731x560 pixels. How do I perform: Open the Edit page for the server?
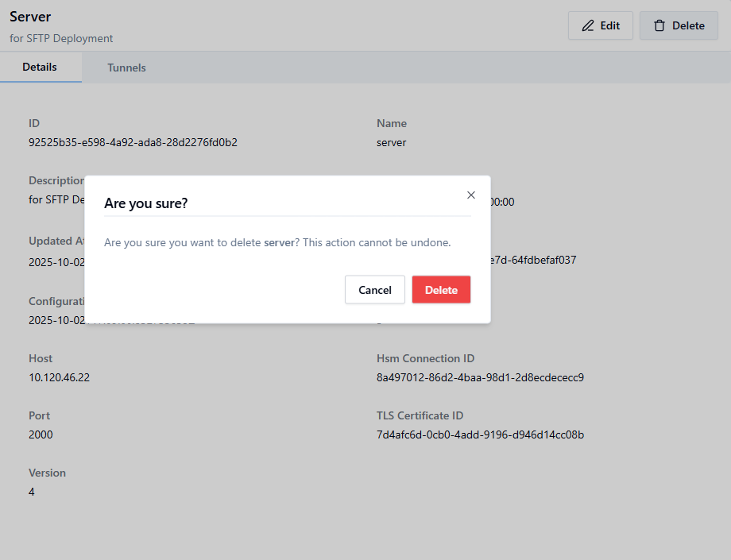tap(600, 25)
